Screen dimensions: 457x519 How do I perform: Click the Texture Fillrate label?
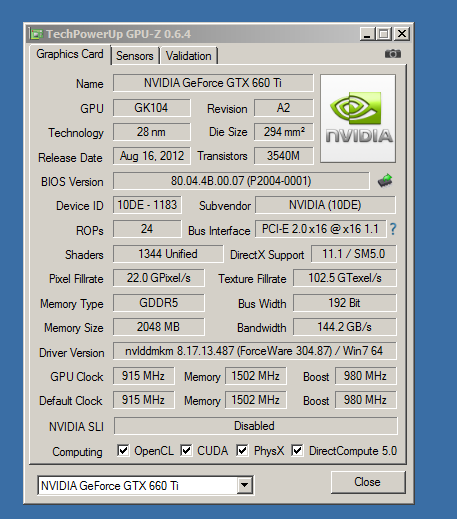click(x=252, y=279)
